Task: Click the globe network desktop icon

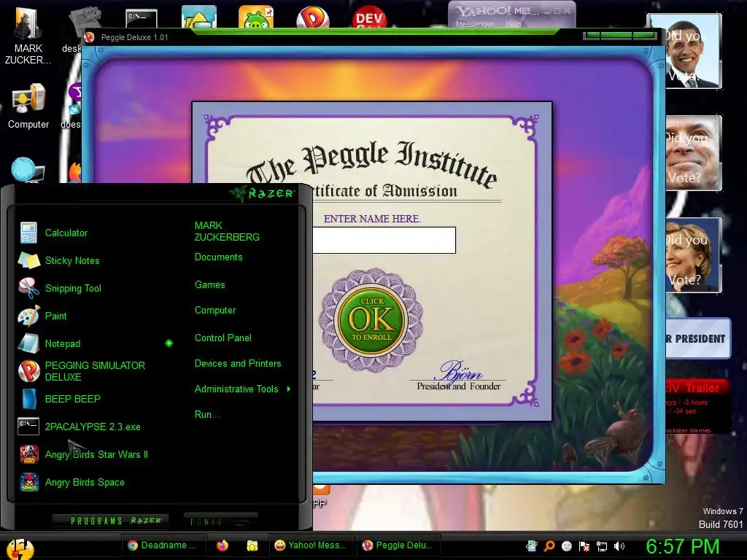Action: tap(28, 171)
